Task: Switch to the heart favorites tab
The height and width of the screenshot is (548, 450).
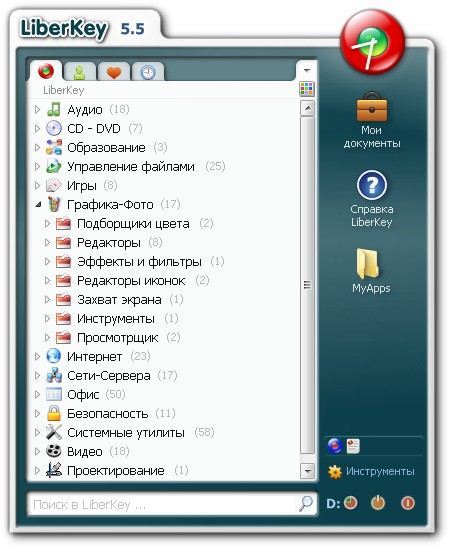Action: [114, 72]
